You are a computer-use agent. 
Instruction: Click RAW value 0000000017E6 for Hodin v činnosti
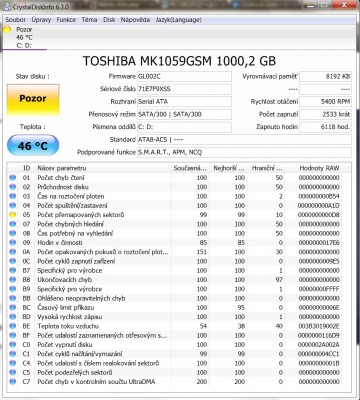click(x=319, y=243)
